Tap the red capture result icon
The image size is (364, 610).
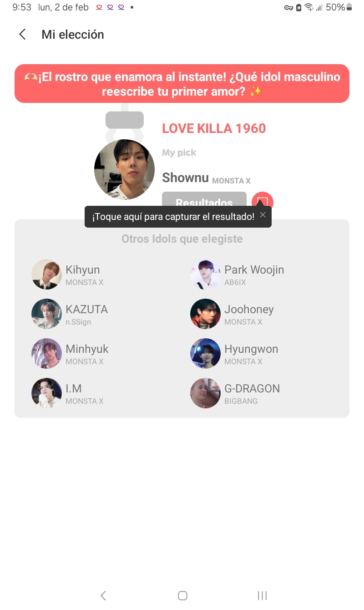click(x=263, y=202)
